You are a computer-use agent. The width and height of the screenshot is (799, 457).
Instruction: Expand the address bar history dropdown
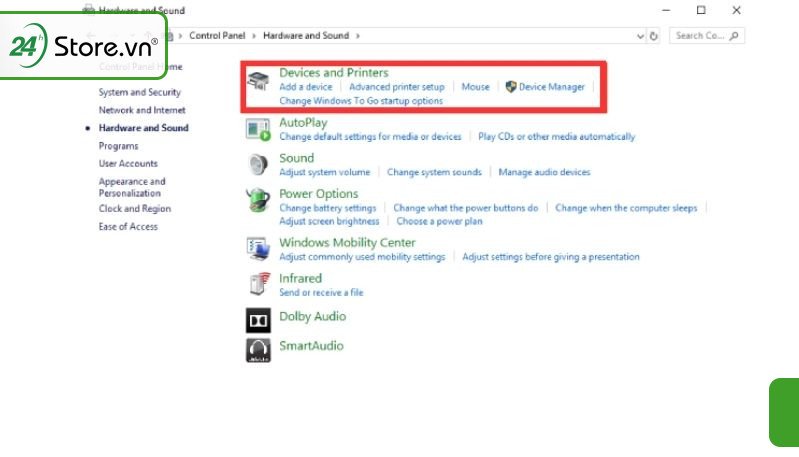point(641,36)
